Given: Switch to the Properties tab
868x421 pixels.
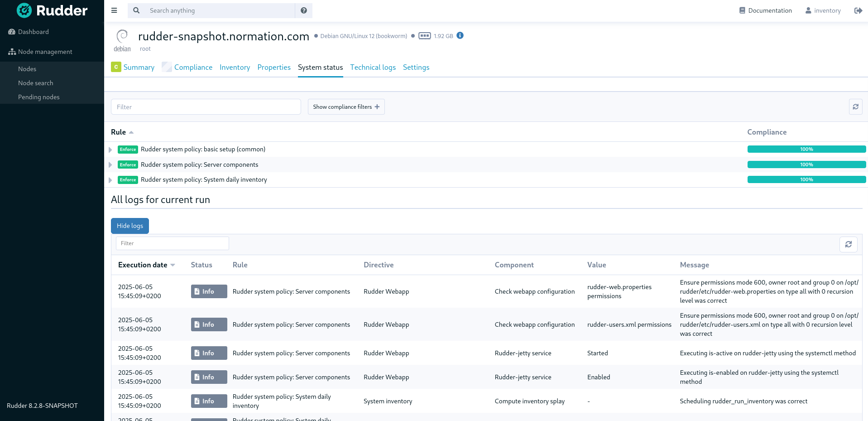Looking at the screenshot, I should [274, 67].
